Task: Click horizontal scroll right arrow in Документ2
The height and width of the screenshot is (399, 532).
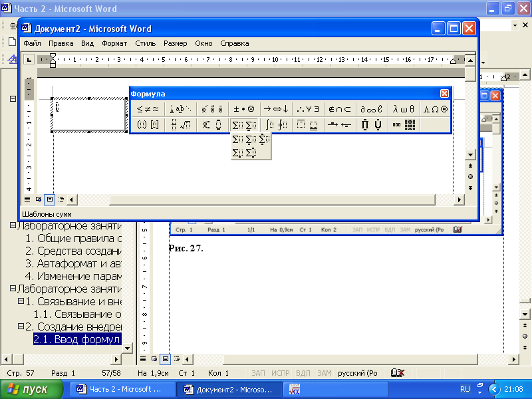Action: 459,200
